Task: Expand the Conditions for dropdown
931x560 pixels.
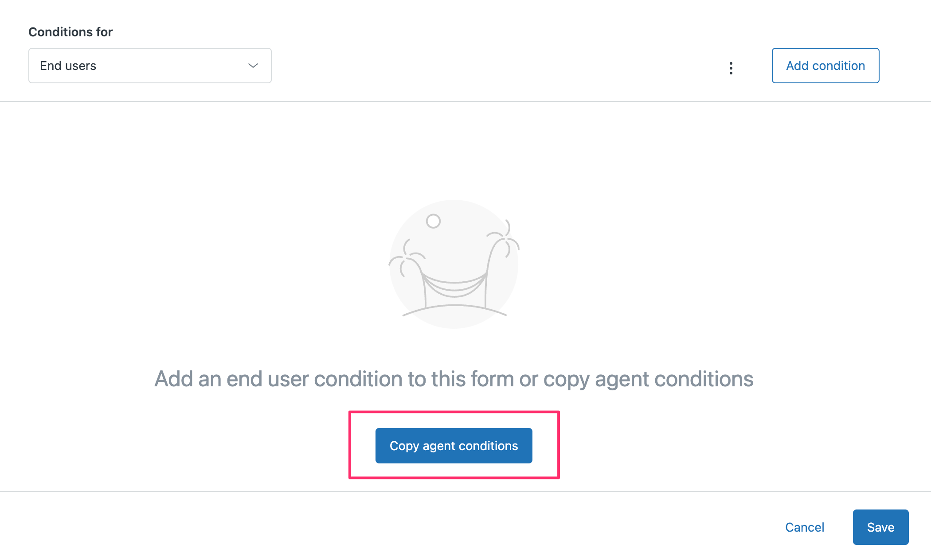Action: click(x=150, y=66)
